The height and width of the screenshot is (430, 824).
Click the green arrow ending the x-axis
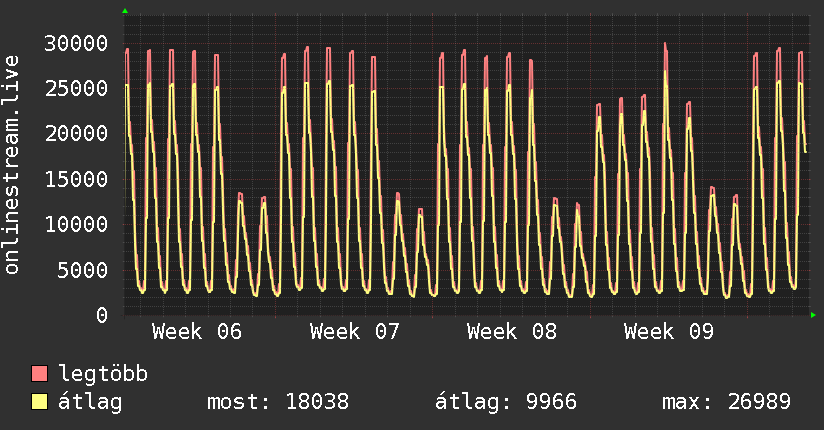pos(813,315)
